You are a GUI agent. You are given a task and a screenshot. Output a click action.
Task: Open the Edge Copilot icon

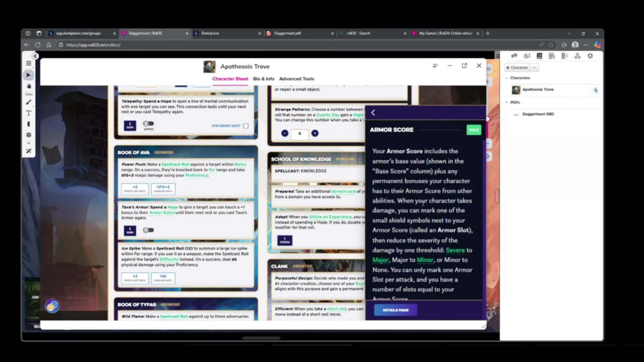pos(597,45)
